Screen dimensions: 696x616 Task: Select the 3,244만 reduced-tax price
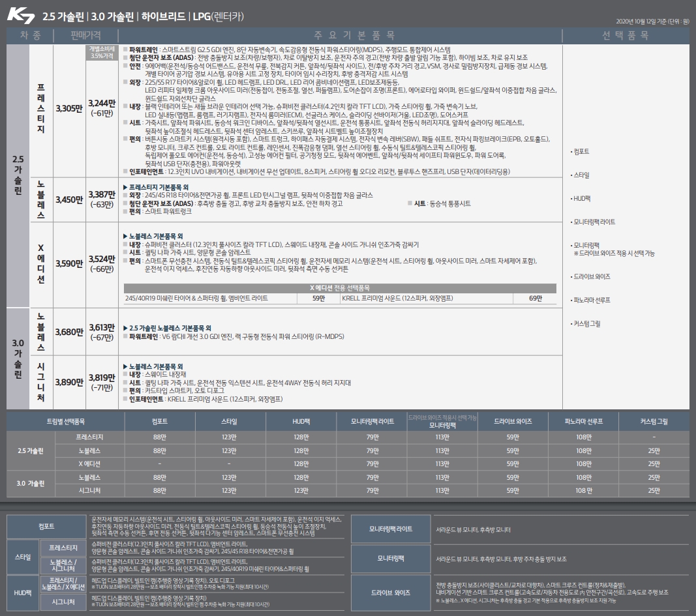[x=102, y=104]
